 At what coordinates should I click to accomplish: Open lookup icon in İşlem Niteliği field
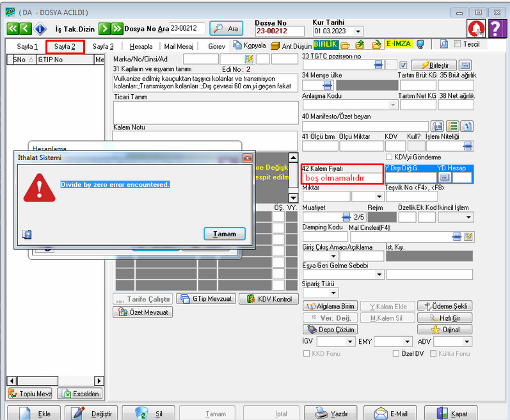[x=468, y=146]
